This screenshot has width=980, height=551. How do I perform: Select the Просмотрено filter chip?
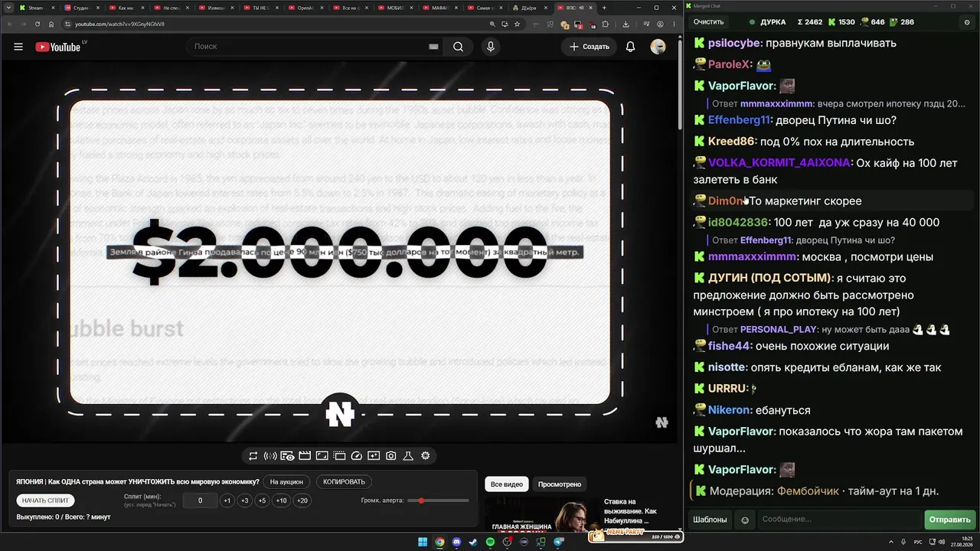[560, 484]
